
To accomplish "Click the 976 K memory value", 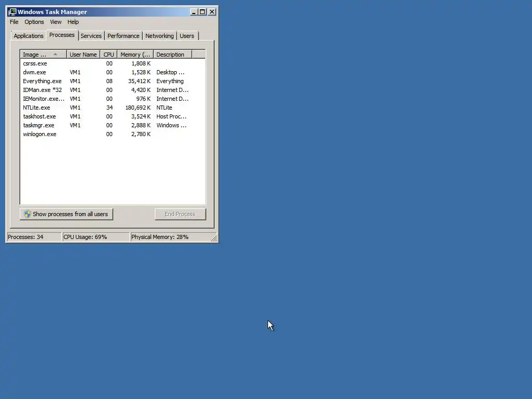I will (143, 99).
